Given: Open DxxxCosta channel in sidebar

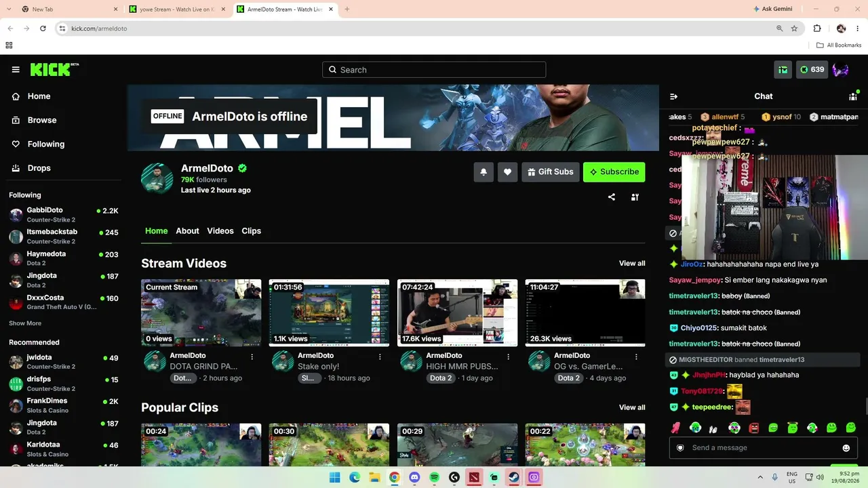Looking at the screenshot, I should coord(64,302).
